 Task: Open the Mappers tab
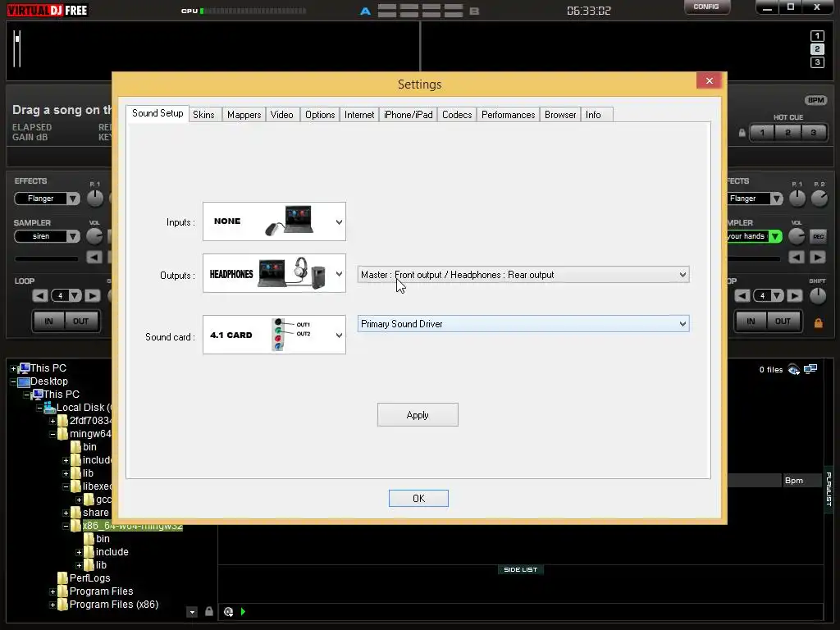[x=244, y=115]
